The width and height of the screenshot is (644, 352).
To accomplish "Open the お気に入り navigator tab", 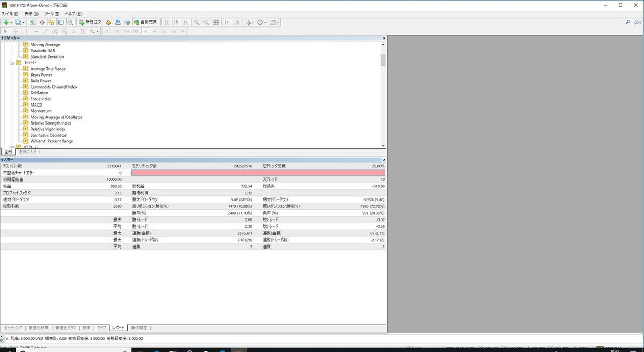I will tap(28, 151).
